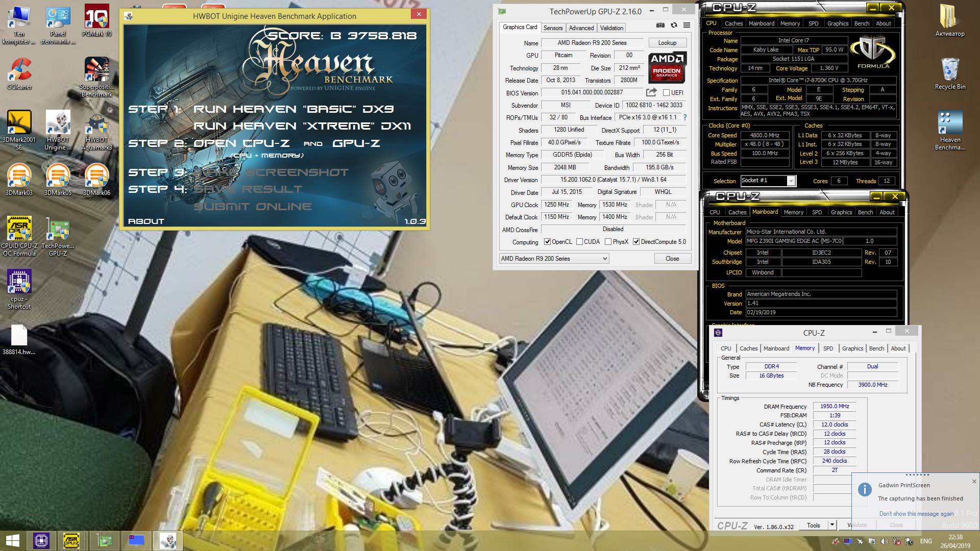Image resolution: width=980 pixels, height=551 pixels.
Task: Toggle OpenCL checkbox in GPU-Z
Action: point(547,242)
